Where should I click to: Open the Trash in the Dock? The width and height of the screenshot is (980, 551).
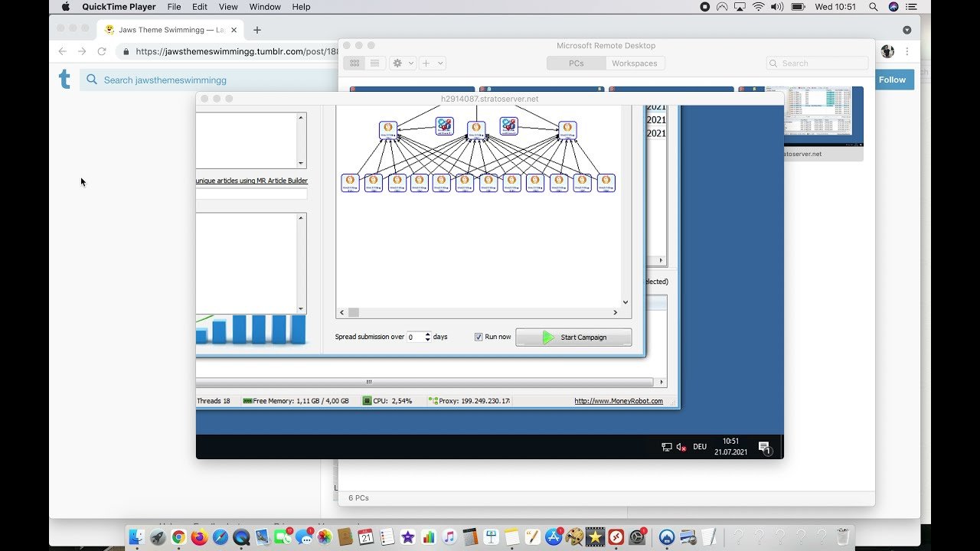point(843,536)
